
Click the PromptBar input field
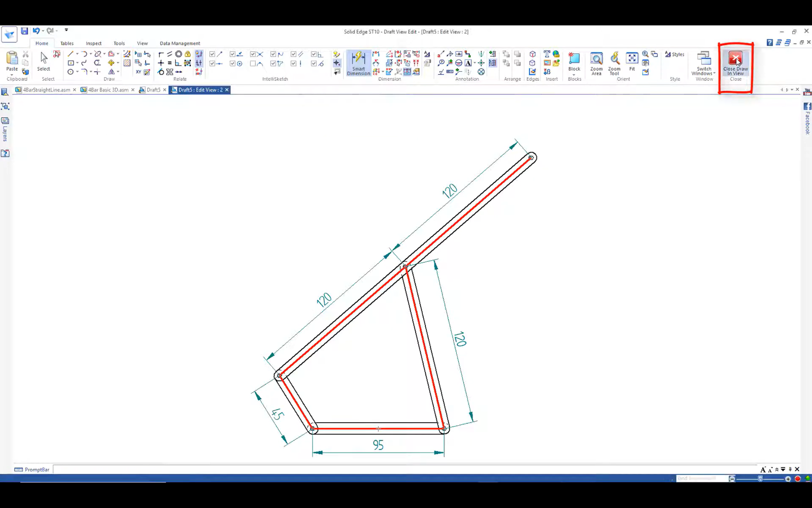(405, 469)
